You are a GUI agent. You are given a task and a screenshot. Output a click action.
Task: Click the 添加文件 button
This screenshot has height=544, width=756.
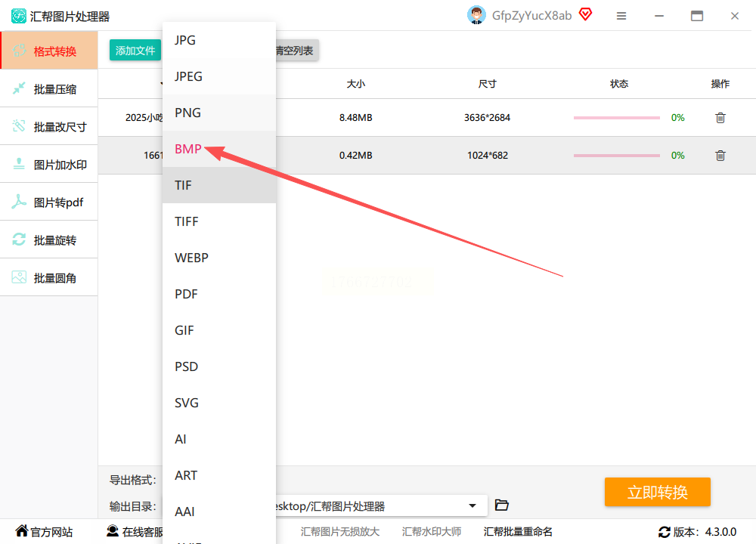coord(135,50)
